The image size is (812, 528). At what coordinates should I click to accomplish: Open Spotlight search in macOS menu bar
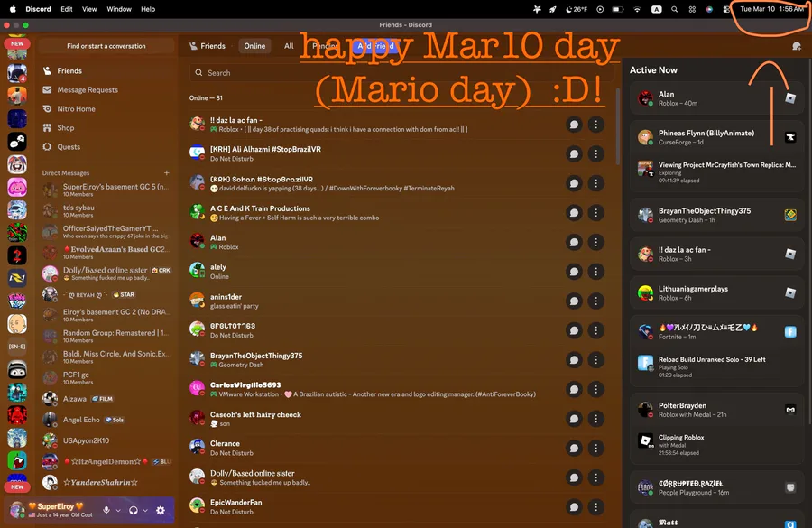coord(674,9)
